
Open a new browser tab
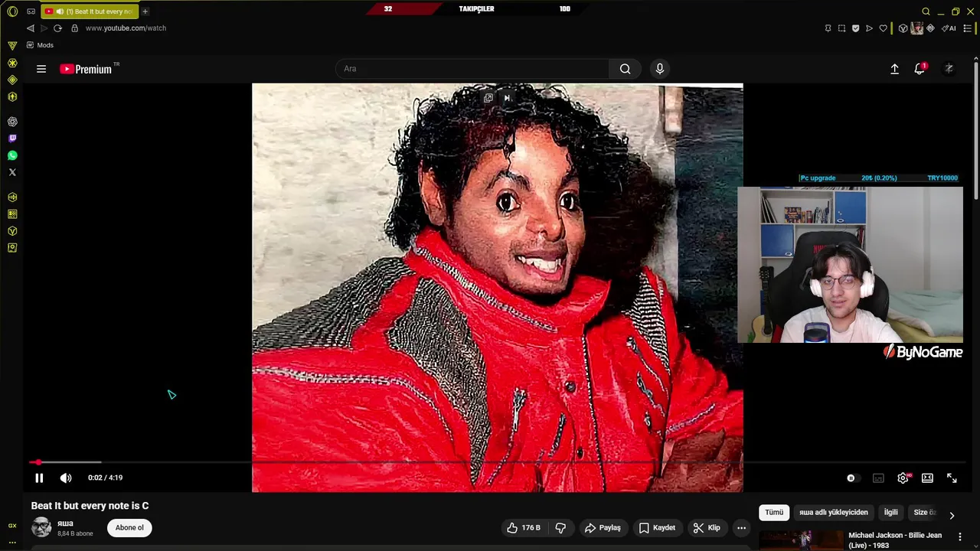pos(145,11)
